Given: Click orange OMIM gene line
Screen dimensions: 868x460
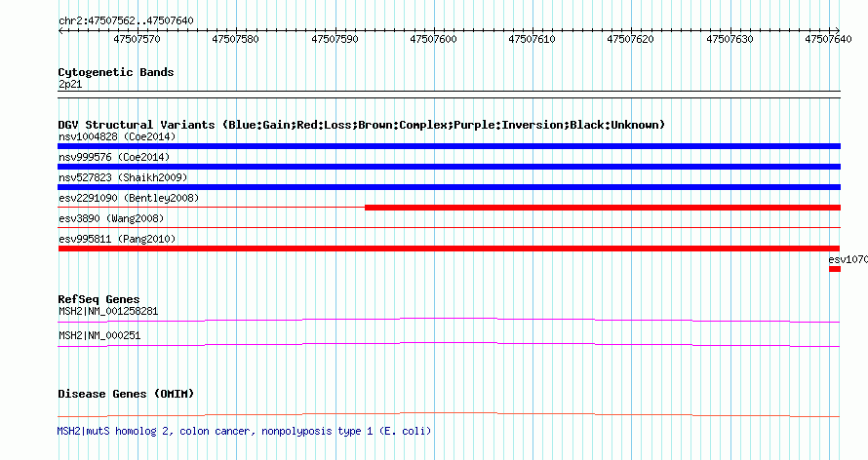Looking at the screenshot, I should coord(449,414).
